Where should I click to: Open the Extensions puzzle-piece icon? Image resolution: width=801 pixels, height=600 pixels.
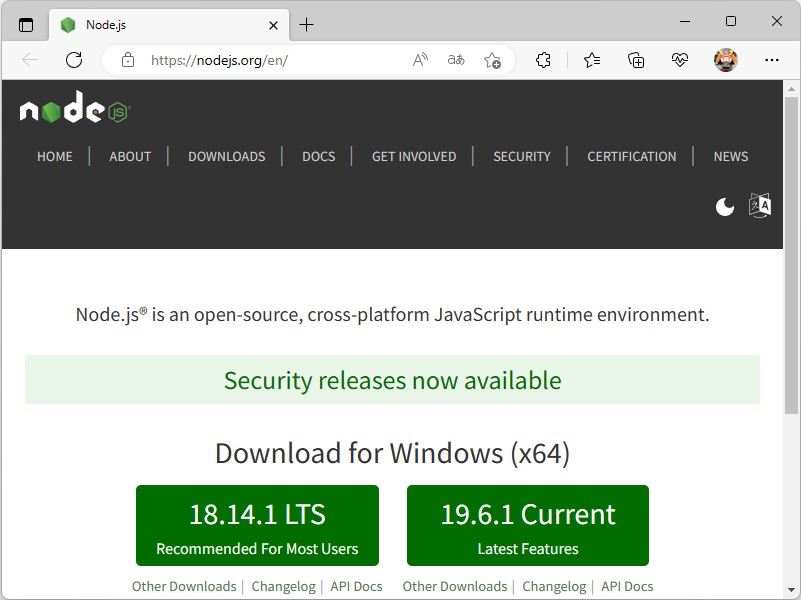pos(543,60)
